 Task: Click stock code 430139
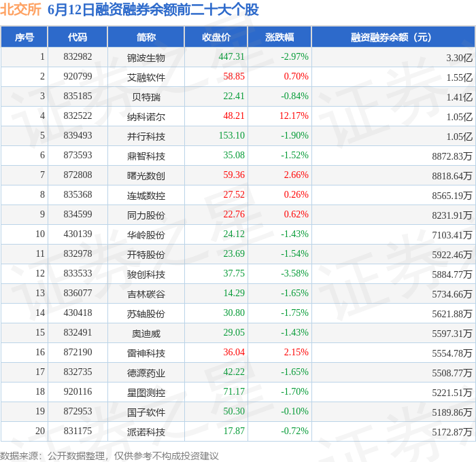[78, 234]
